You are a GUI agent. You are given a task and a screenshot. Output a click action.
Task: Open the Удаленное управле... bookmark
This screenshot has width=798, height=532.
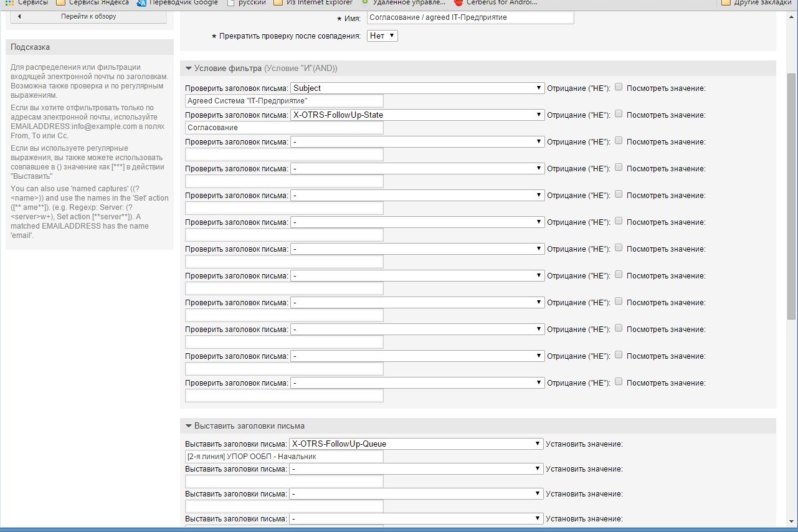pos(404,2)
